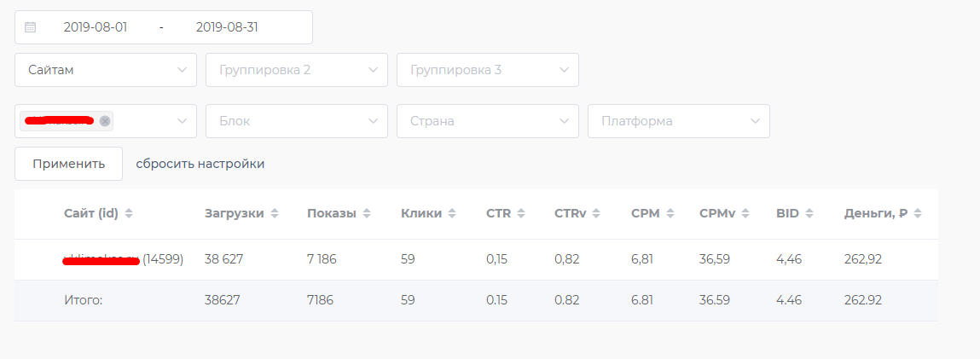Sort by Деньги, ₽ column icon
Image resolution: width=980 pixels, height=359 pixels.
pos(918,213)
